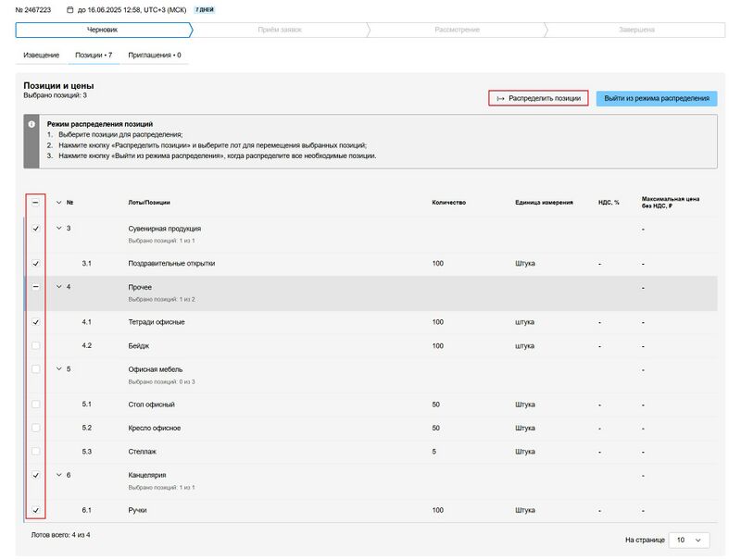Switch to the Извещение tab
741x560 pixels.
tap(41, 56)
